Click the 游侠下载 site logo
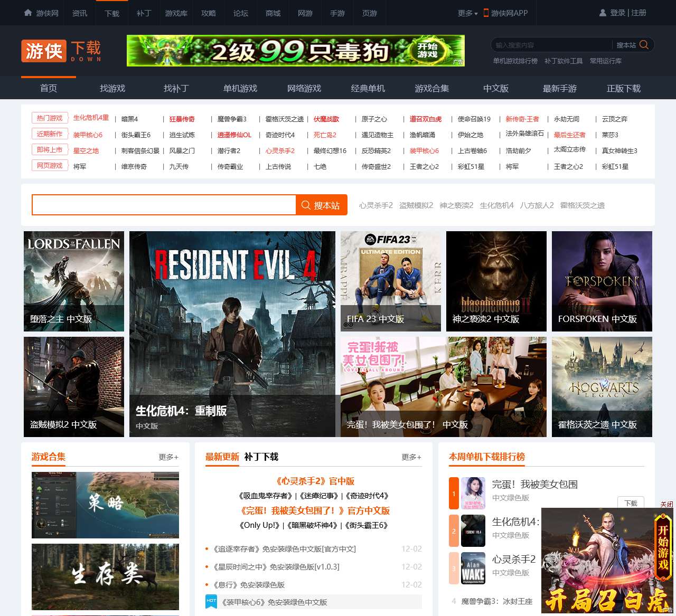The height and width of the screenshot is (616, 676). (x=61, y=51)
